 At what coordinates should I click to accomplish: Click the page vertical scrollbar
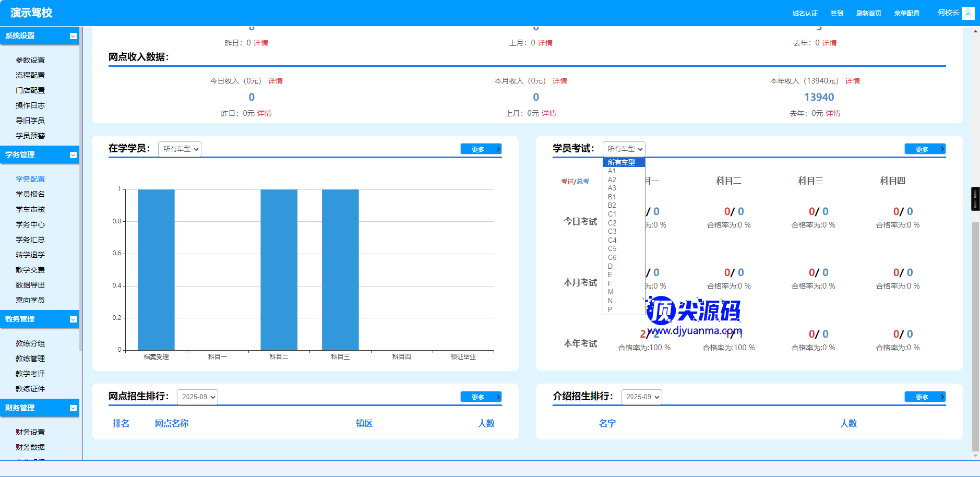pos(975,334)
